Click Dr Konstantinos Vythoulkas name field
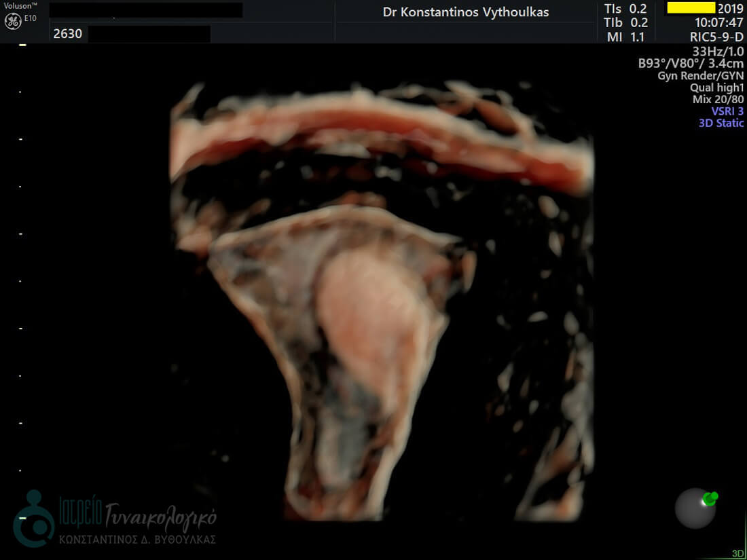Viewport: 747px width, 560px height. point(466,12)
